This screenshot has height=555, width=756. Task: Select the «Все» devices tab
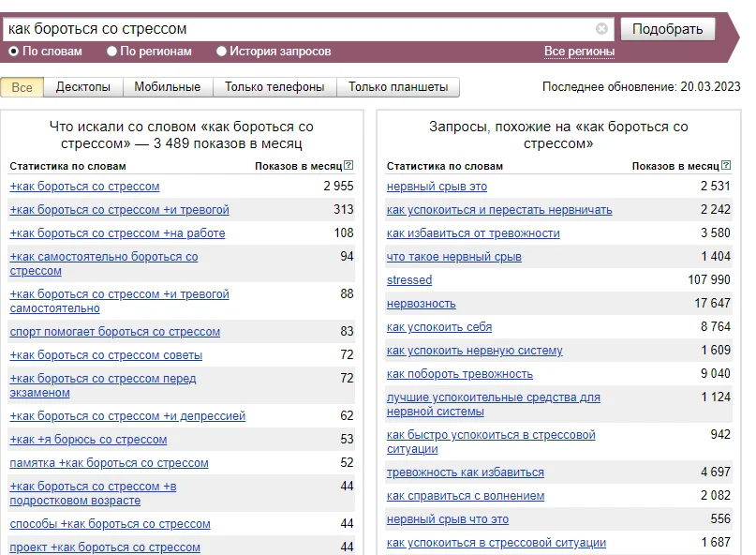click(x=21, y=86)
